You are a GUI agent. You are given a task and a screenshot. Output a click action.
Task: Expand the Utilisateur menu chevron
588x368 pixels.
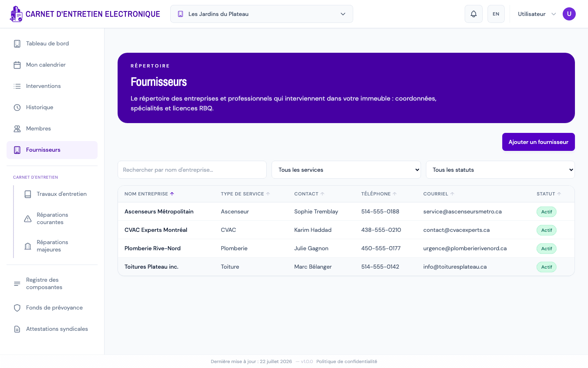pyautogui.click(x=554, y=14)
